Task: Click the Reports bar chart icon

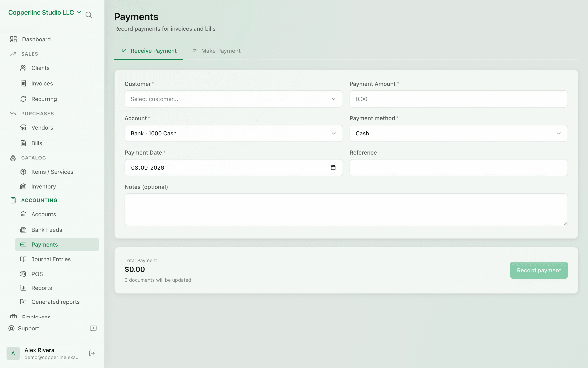Action: [23, 288]
